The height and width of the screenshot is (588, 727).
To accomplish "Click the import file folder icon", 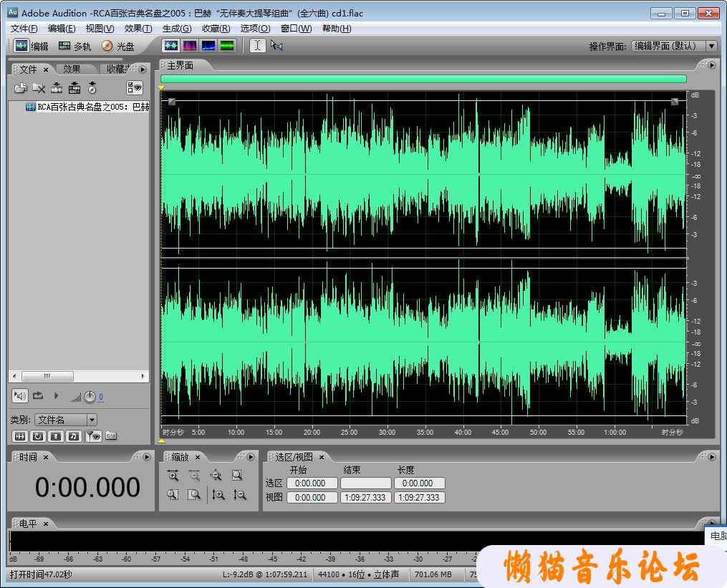I will (20, 87).
